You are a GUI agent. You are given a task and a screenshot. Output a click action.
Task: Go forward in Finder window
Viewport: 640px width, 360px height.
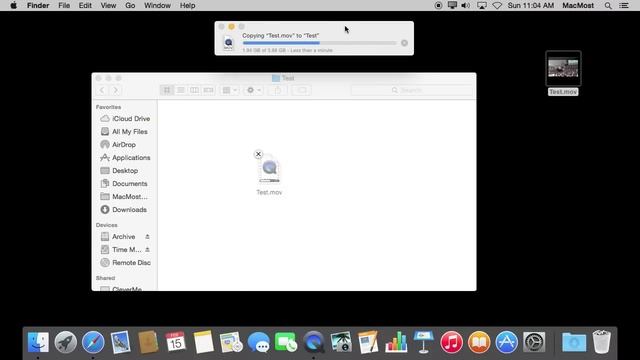(116, 90)
